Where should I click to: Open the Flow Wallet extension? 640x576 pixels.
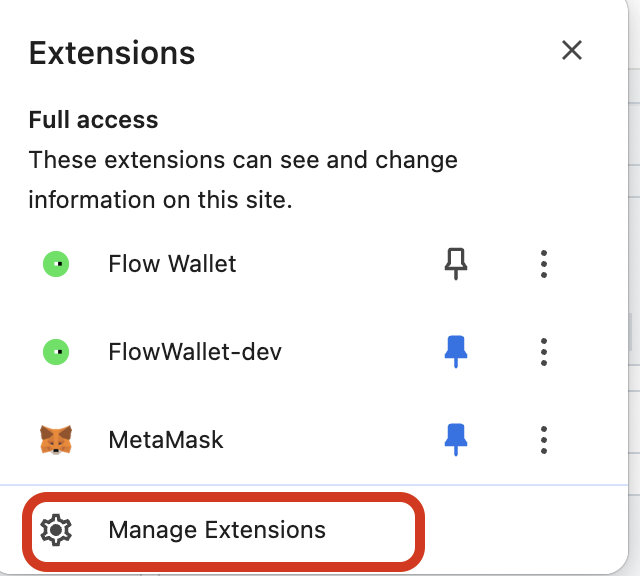(x=172, y=264)
